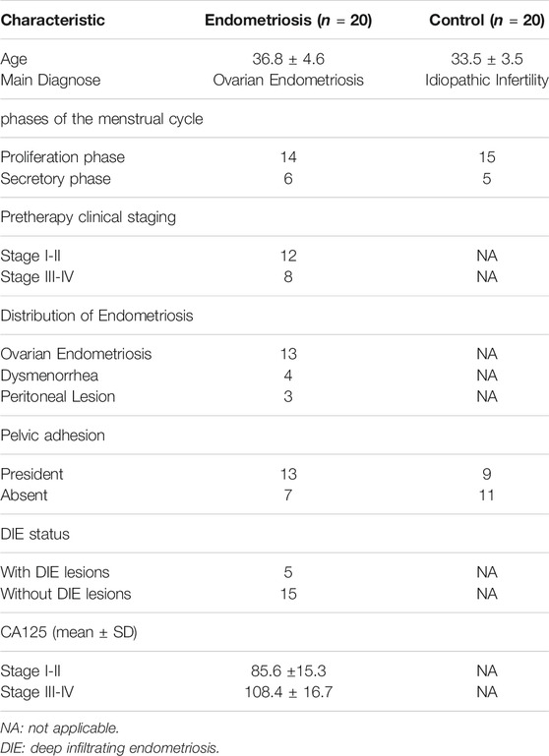Screen dimensions: 549x756
Task: Click the 36.8 ± 4.6 age value
Action: [x=288, y=59]
